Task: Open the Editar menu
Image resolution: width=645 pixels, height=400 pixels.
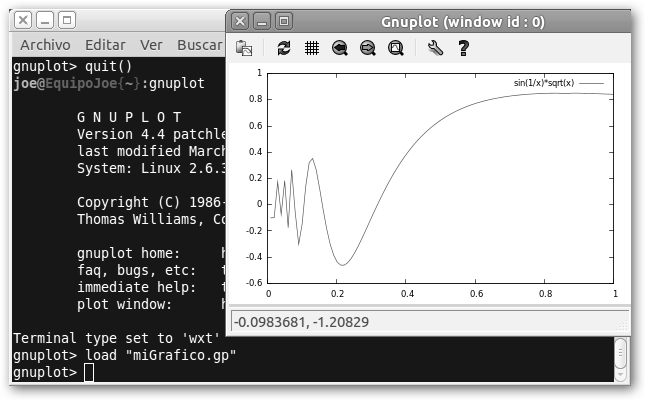Action: (105, 45)
